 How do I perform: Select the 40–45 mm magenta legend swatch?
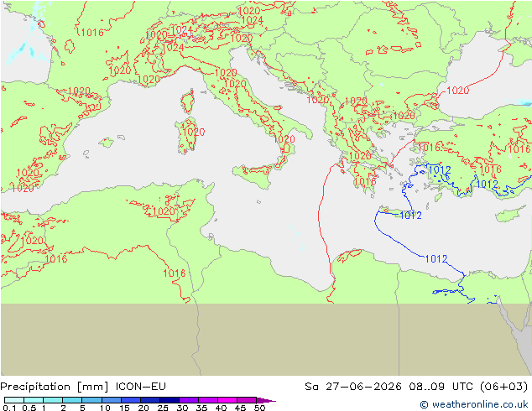[227, 400]
